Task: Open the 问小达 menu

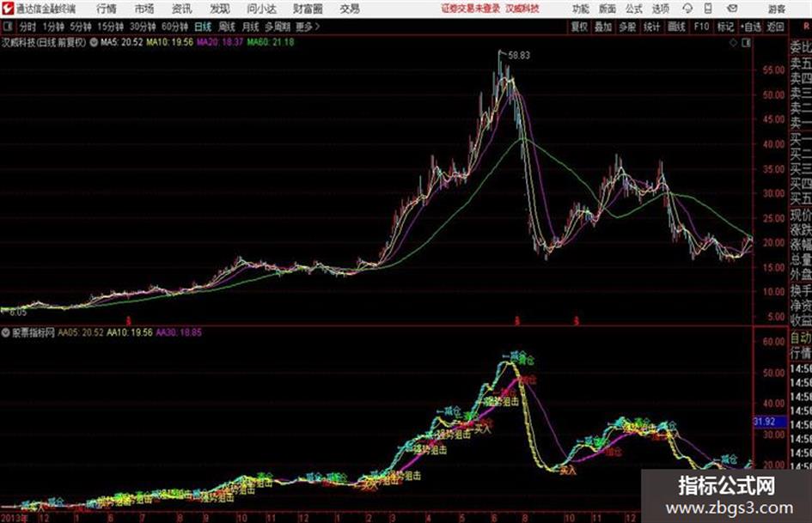Action: point(261,9)
